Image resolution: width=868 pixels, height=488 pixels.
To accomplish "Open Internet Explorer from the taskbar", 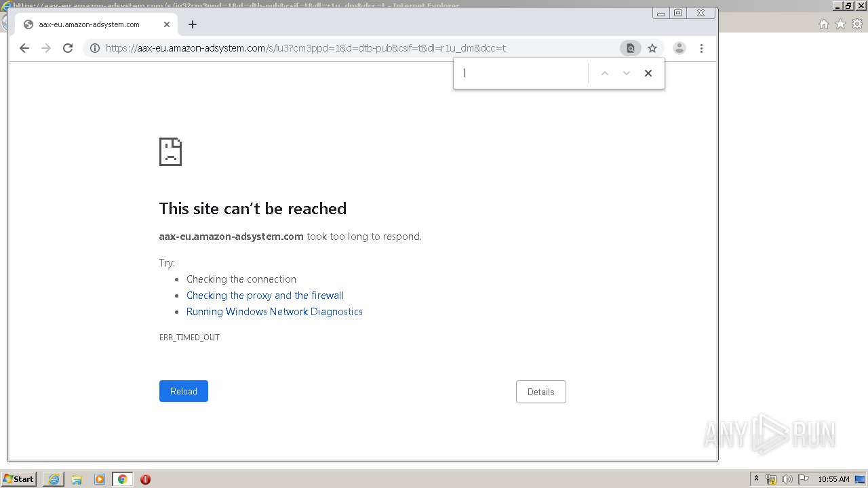I will (x=54, y=479).
